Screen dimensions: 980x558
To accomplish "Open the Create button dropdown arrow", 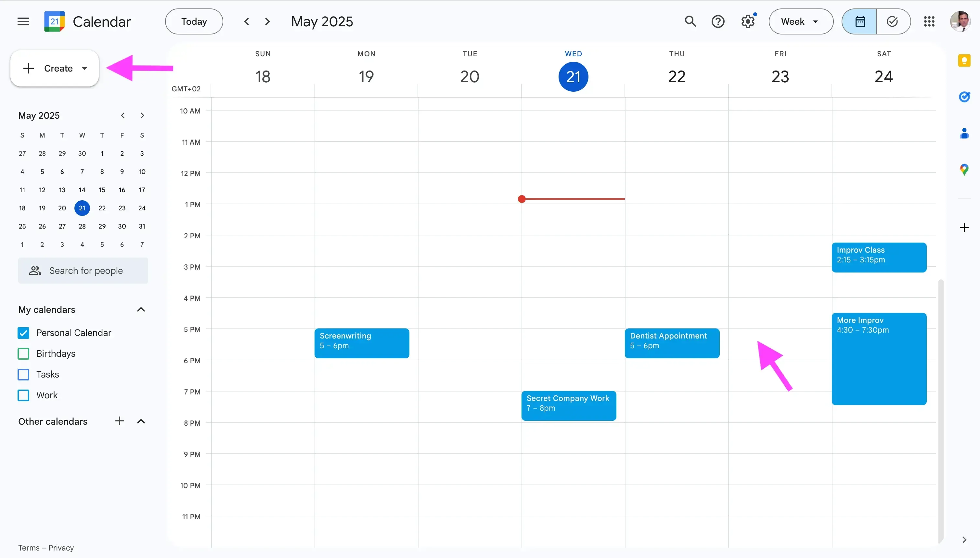I will pyautogui.click(x=84, y=68).
